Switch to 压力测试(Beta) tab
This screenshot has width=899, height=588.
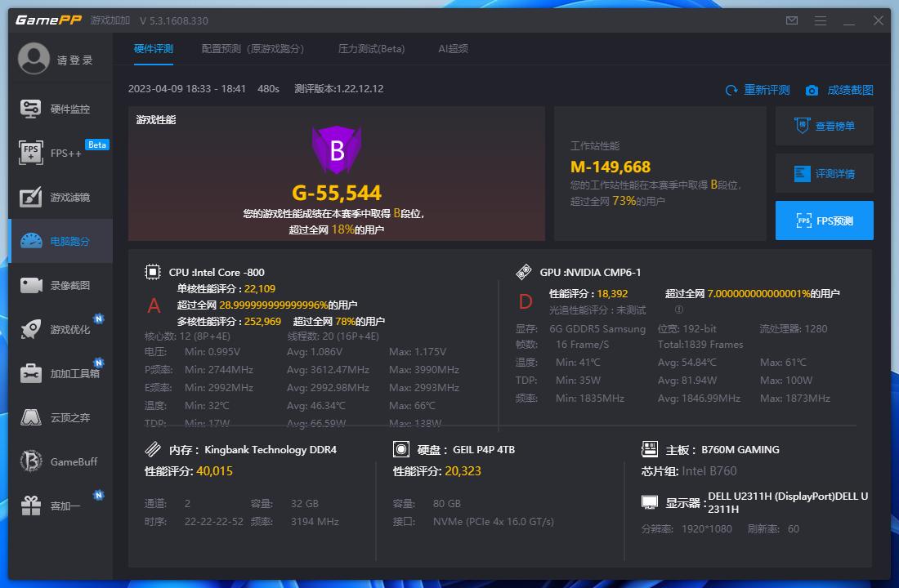pyautogui.click(x=372, y=49)
